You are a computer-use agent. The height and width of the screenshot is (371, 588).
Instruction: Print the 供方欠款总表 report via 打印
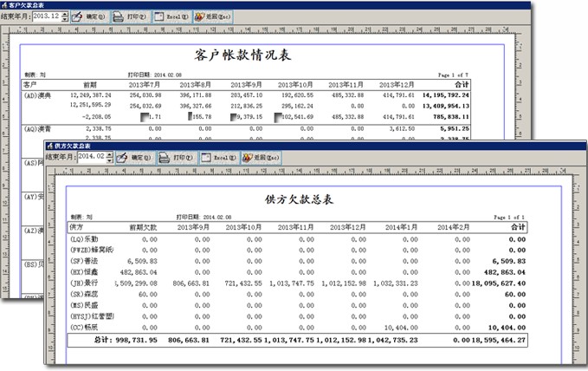[x=178, y=158]
